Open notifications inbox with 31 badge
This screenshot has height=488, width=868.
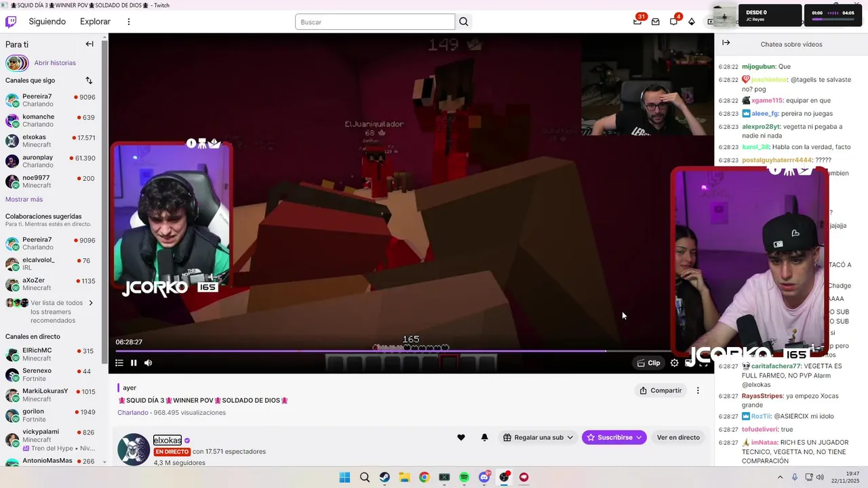pyautogui.click(x=637, y=21)
